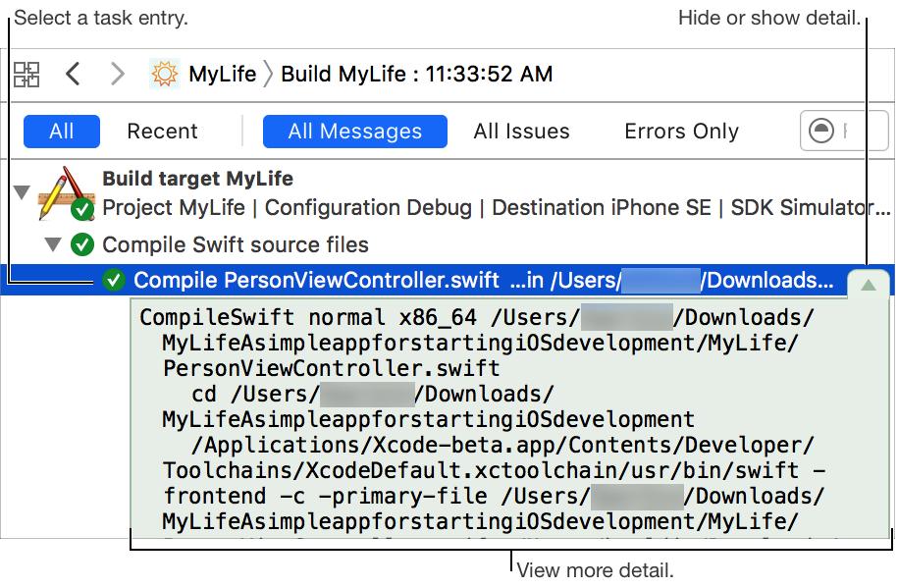Select the Errors Only tab
Image resolution: width=898 pixels, height=588 pixels.
coord(681,131)
